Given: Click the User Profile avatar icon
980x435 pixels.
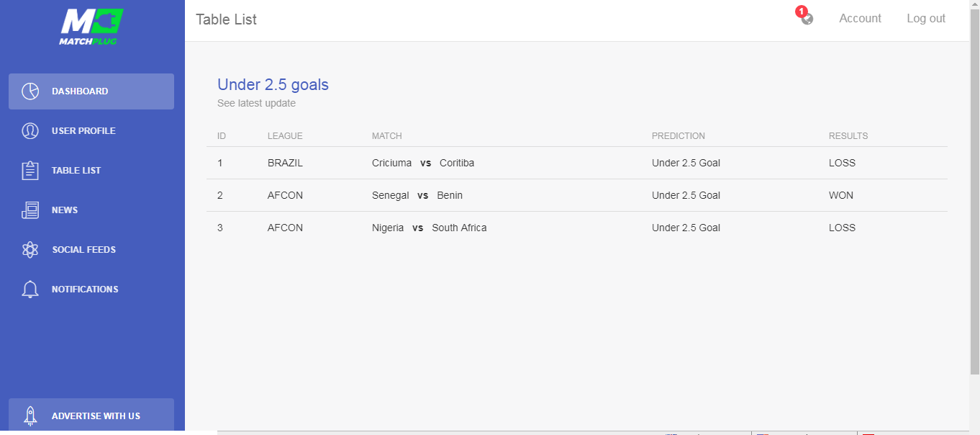Looking at the screenshot, I should click(30, 131).
